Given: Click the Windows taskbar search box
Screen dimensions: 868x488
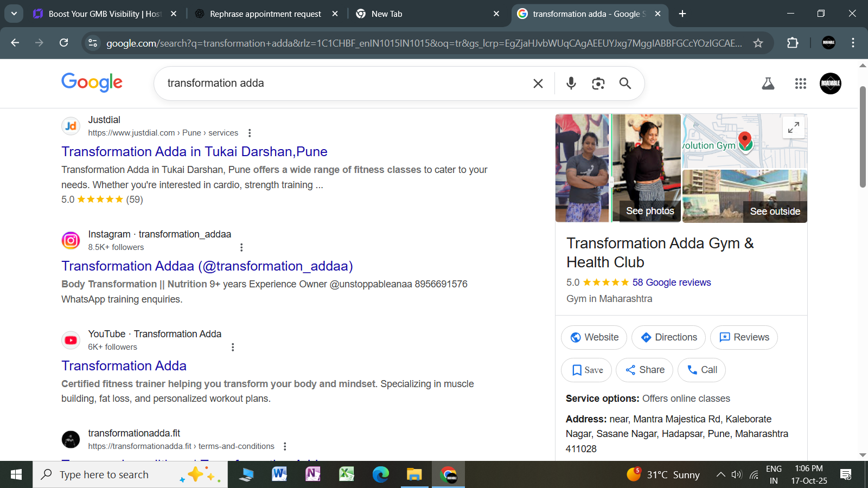Looking at the screenshot, I should pos(130,474).
